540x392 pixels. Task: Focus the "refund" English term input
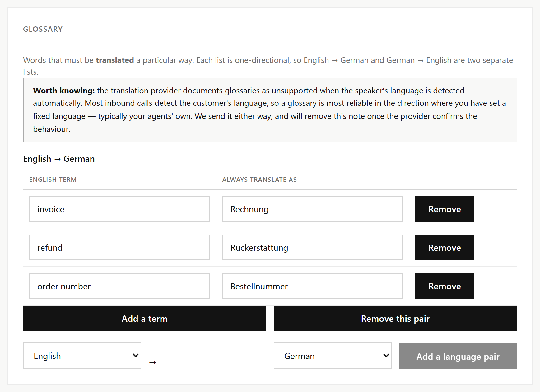pyautogui.click(x=119, y=247)
